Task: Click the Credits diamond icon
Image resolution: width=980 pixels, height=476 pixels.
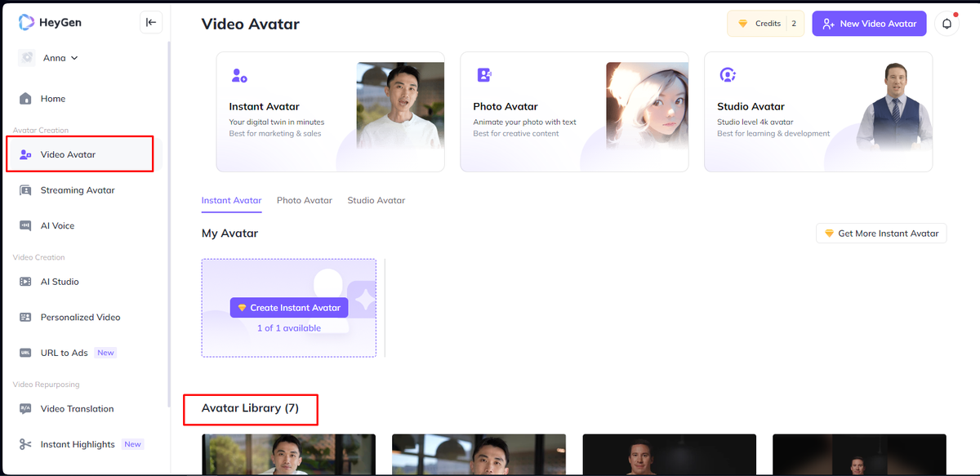Action: pos(742,24)
